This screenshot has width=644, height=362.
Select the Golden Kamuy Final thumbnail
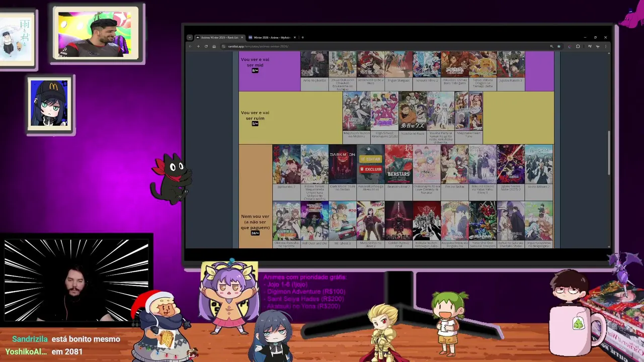(398, 221)
